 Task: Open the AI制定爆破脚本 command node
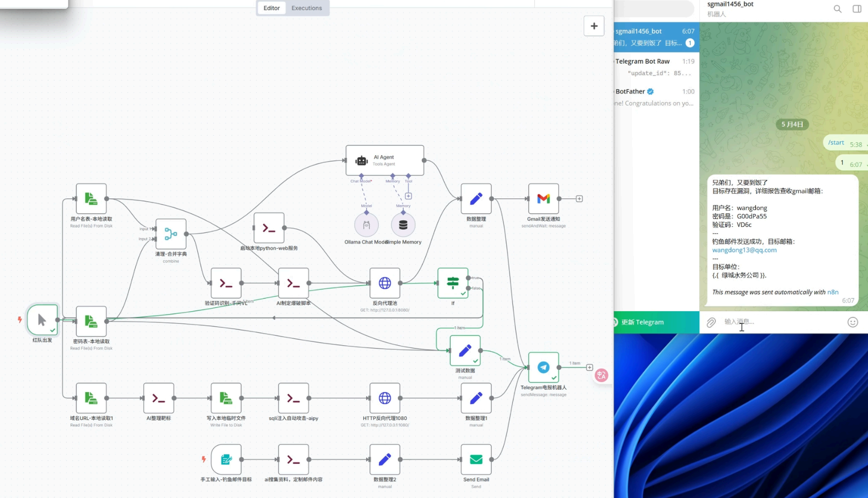click(293, 283)
